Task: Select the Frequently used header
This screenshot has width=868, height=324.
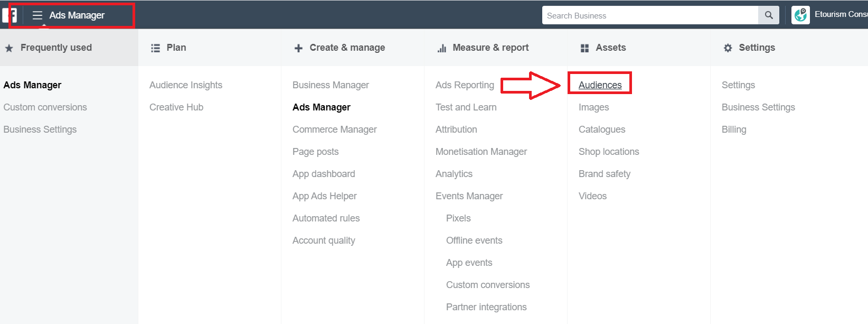Action: click(56, 48)
